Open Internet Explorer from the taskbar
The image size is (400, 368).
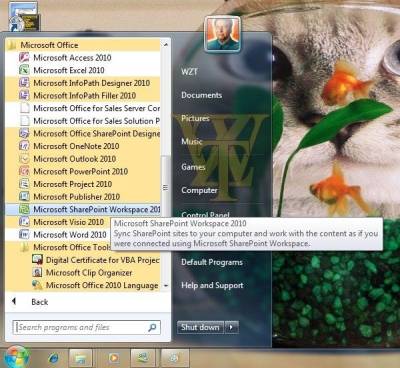point(53,358)
